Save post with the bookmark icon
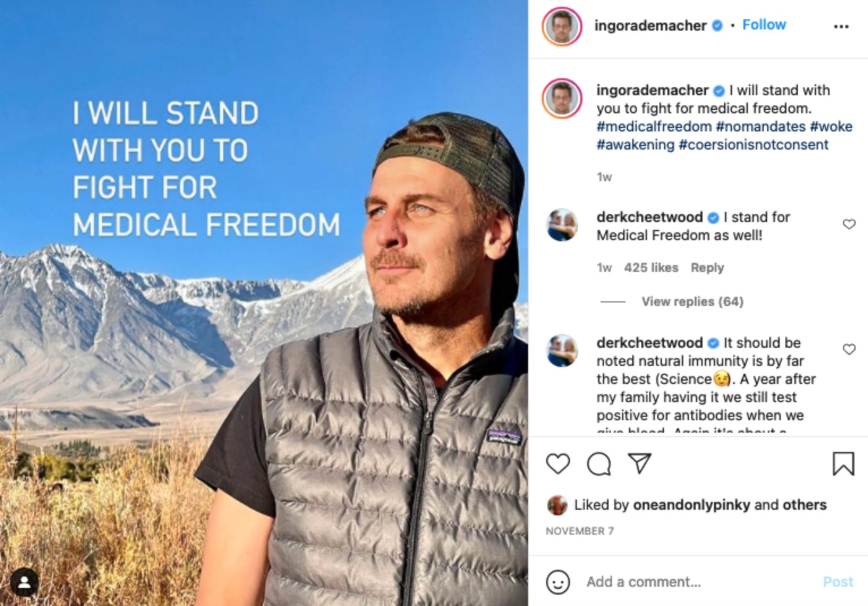Image resolution: width=868 pixels, height=606 pixels. coord(843,464)
